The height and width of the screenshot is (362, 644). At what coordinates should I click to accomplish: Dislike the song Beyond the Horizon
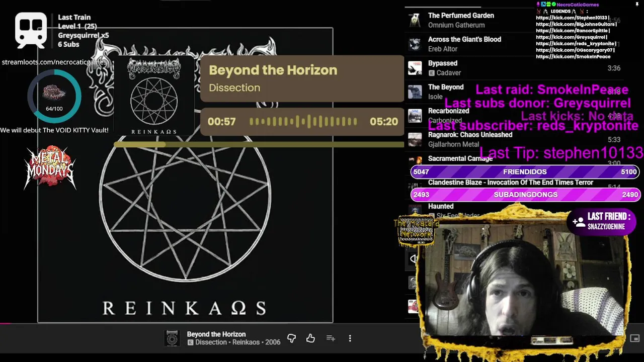(291, 338)
